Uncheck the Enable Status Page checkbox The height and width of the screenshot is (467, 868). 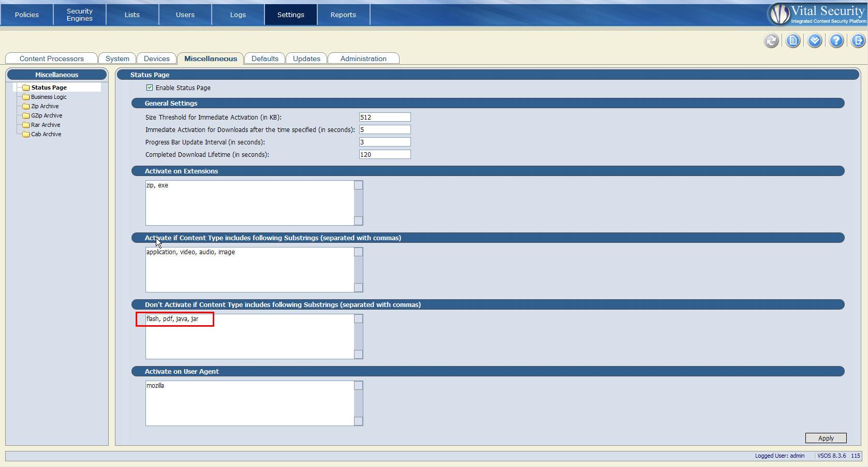click(150, 87)
